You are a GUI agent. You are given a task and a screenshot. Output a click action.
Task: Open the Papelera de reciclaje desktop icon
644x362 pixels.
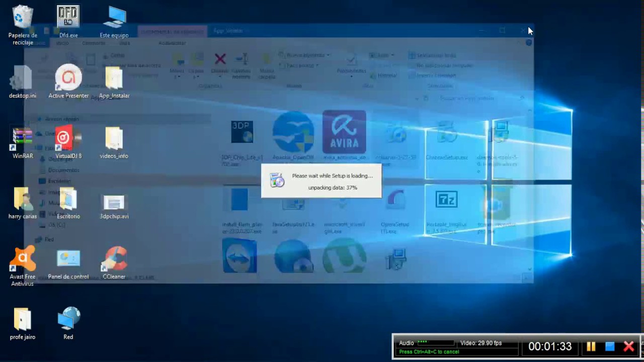(23, 25)
